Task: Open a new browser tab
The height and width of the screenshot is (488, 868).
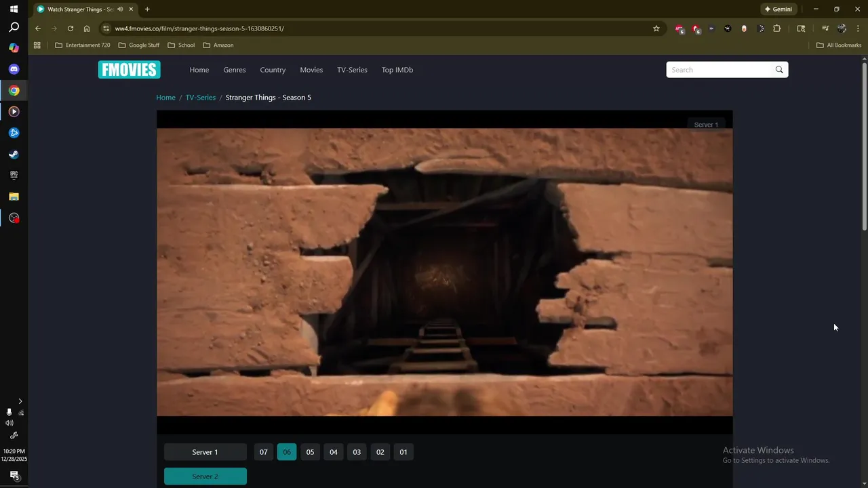Action: (x=147, y=9)
